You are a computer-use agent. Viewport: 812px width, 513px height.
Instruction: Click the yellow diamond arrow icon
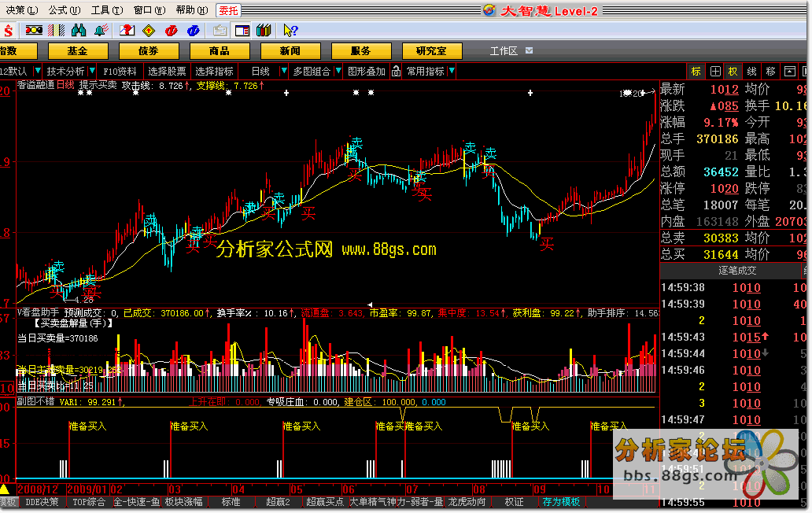149,31
